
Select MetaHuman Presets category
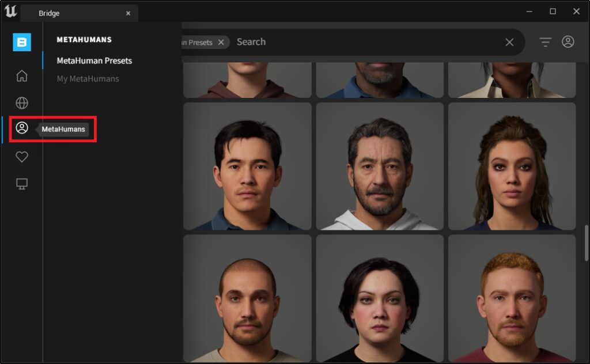[94, 60]
